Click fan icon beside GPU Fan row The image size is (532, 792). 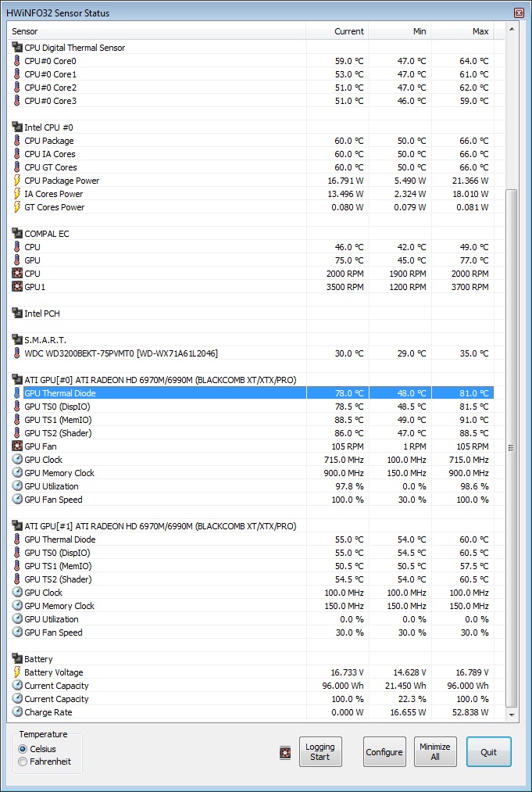coord(17,446)
